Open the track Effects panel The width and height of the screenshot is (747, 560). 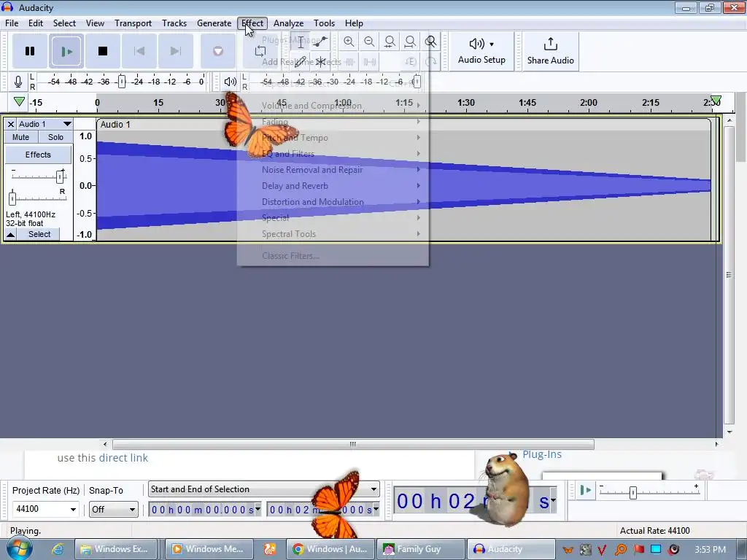(x=38, y=155)
